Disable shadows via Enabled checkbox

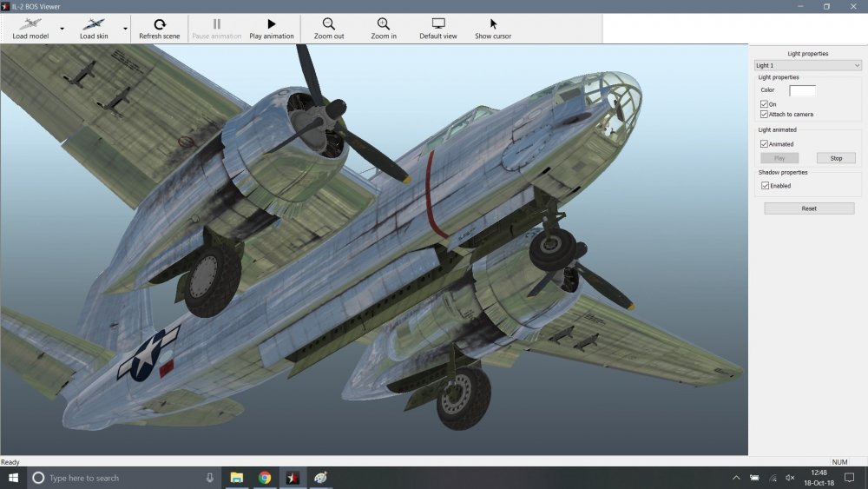point(764,186)
